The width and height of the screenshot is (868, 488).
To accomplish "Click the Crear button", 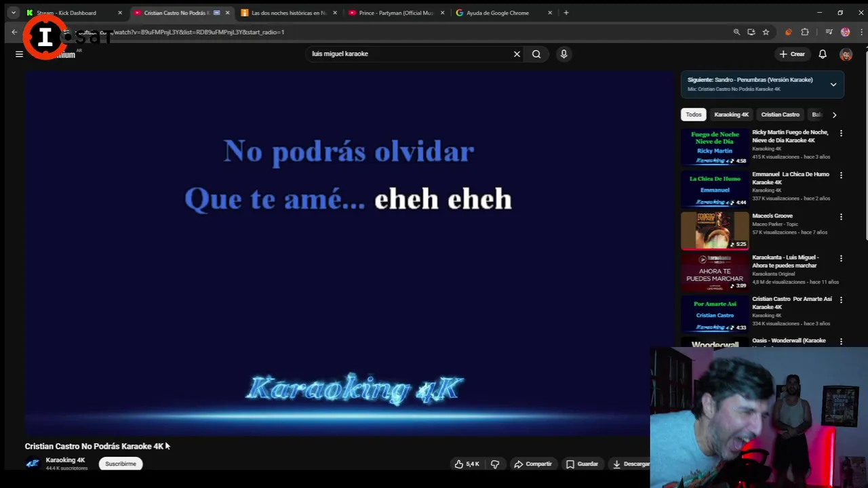I will (792, 54).
